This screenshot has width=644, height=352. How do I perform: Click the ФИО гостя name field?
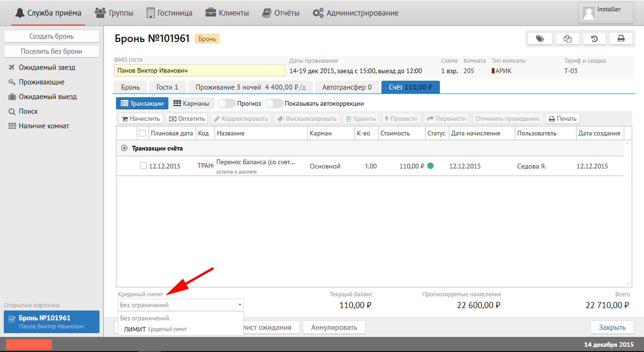click(x=199, y=71)
